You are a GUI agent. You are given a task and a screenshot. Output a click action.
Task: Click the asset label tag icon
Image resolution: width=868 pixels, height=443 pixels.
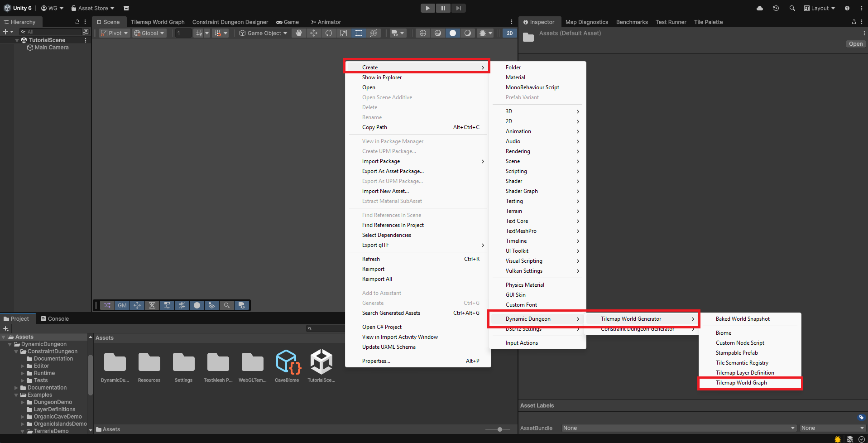point(861,418)
